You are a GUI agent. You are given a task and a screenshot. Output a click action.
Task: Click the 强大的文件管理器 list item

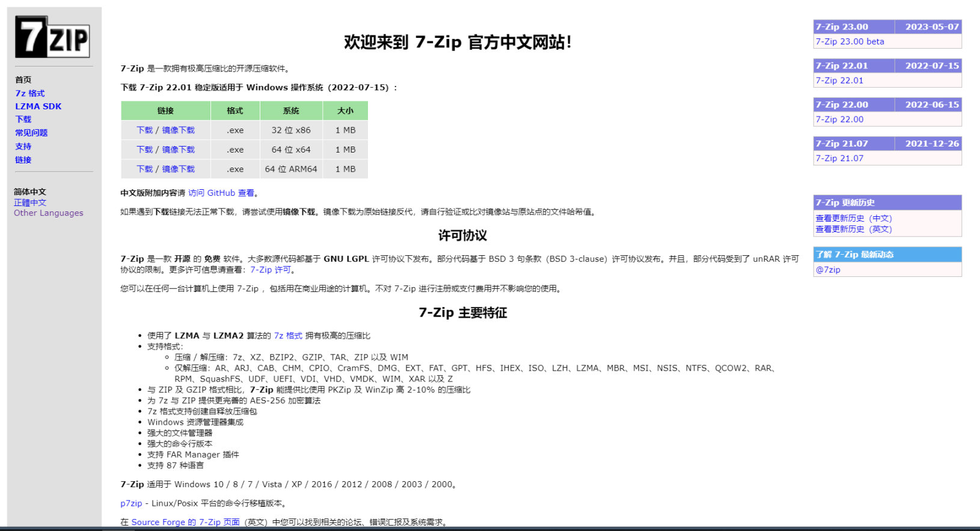pos(180,433)
